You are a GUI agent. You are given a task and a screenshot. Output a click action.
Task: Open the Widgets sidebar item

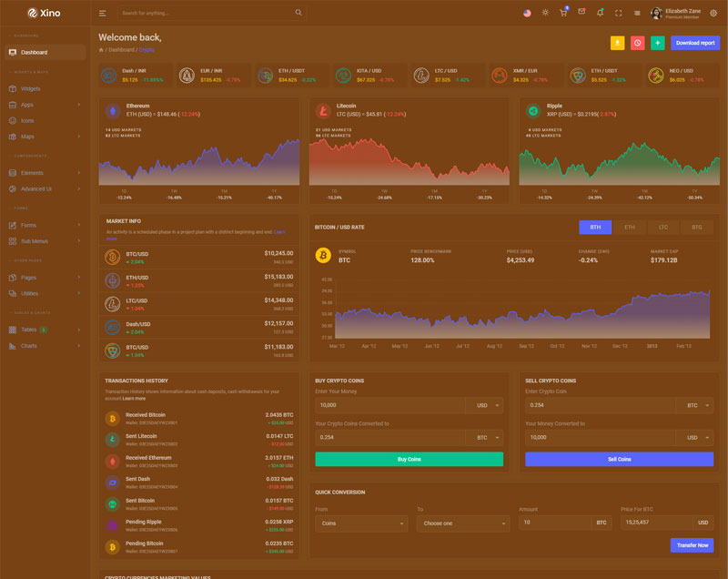coord(31,88)
